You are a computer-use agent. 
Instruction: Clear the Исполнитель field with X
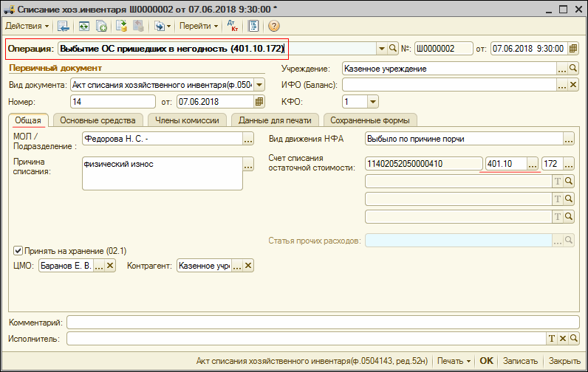(562, 339)
